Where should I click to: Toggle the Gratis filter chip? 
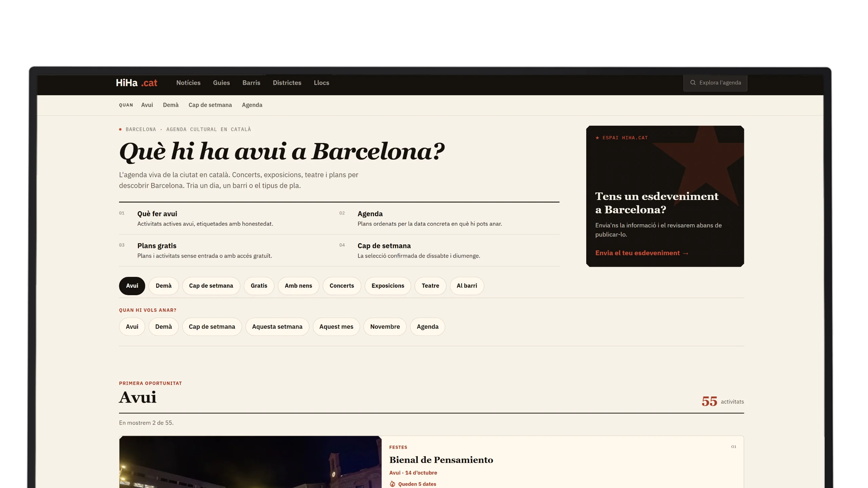pyautogui.click(x=259, y=286)
